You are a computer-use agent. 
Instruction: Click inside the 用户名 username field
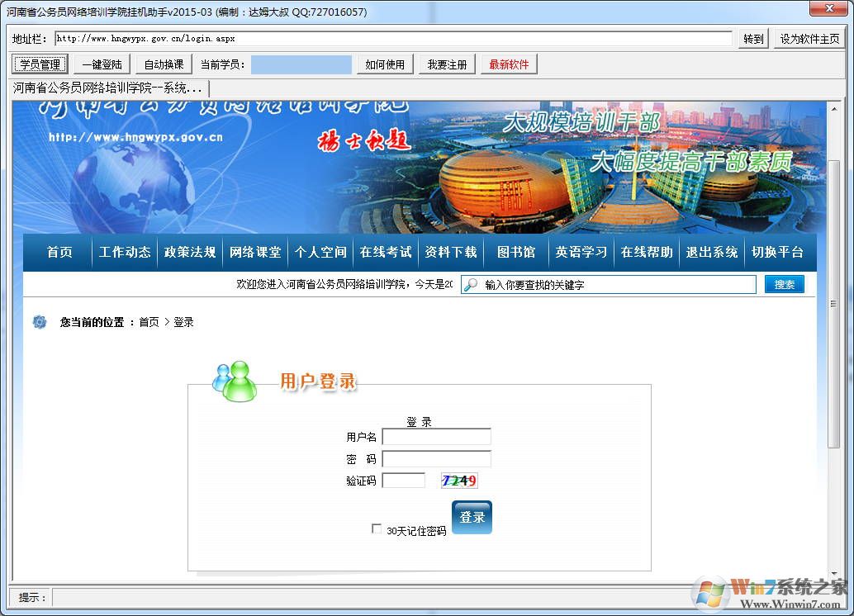(x=436, y=437)
